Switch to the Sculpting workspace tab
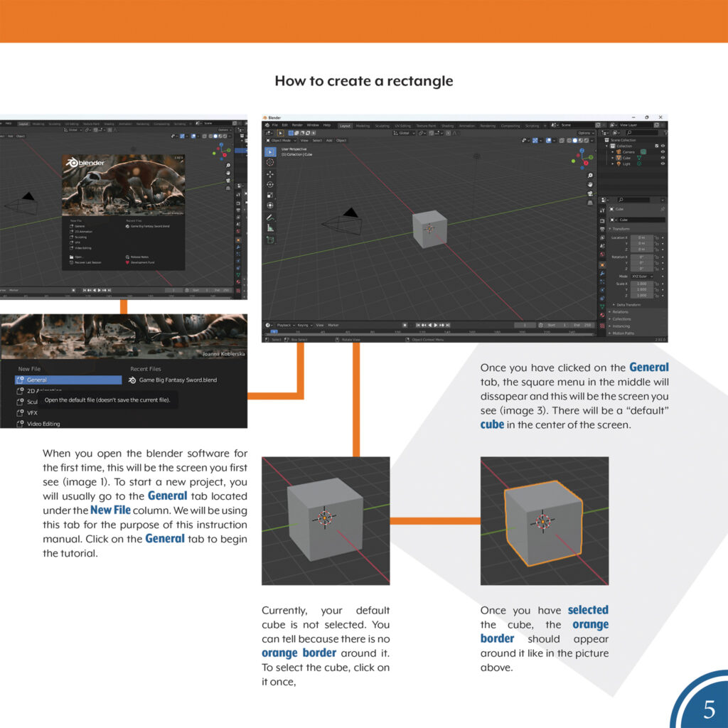This screenshot has width=728, height=728. (x=382, y=126)
